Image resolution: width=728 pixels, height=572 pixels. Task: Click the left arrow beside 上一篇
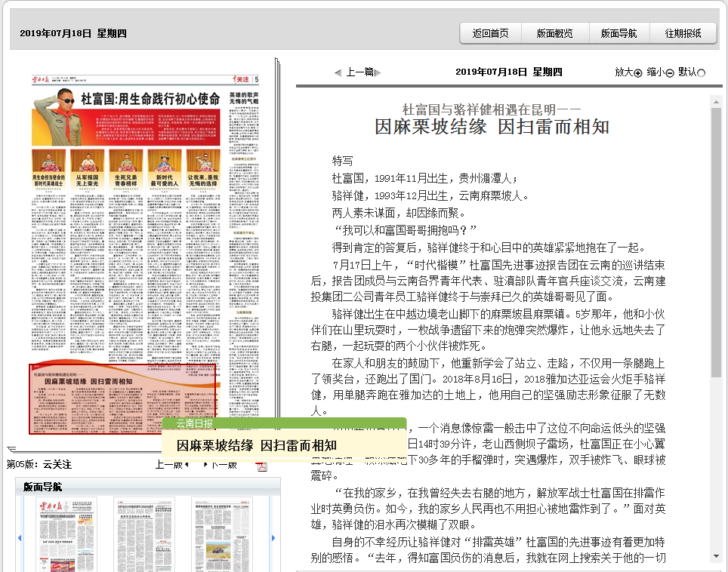click(338, 72)
